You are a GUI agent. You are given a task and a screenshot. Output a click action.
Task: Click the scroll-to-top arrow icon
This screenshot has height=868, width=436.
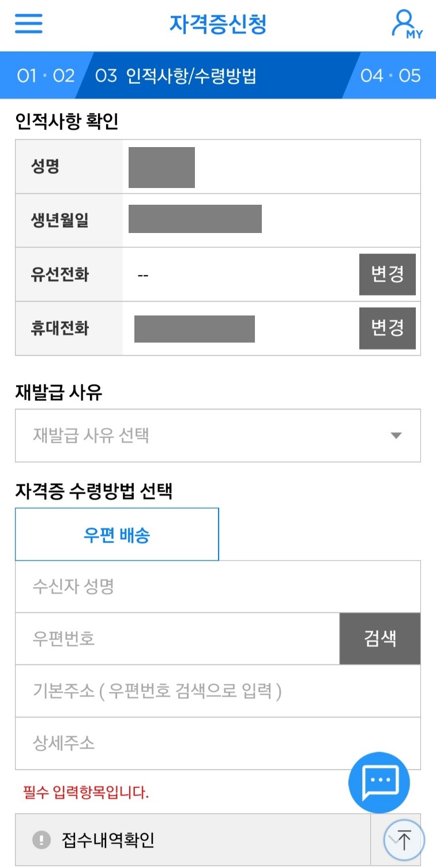[404, 839]
